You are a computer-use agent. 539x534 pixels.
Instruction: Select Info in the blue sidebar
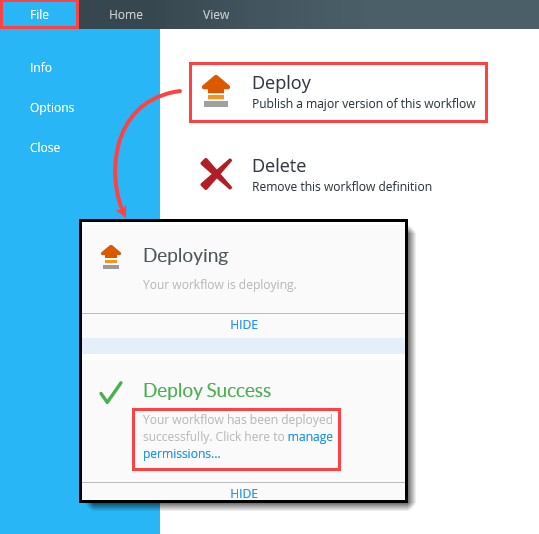[41, 67]
